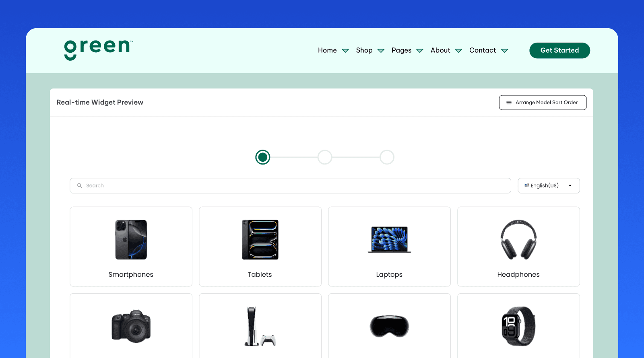644x358 pixels.
Task: Click the US flag icon
Action: (x=527, y=185)
